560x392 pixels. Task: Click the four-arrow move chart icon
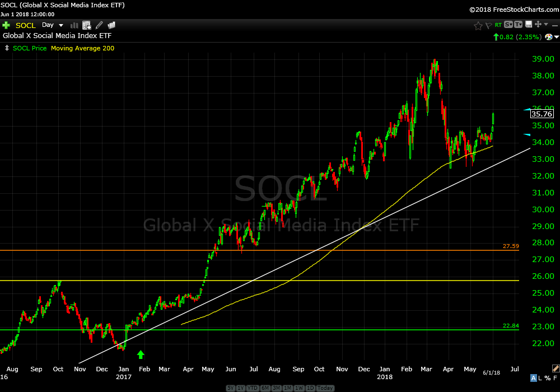(538, 25)
